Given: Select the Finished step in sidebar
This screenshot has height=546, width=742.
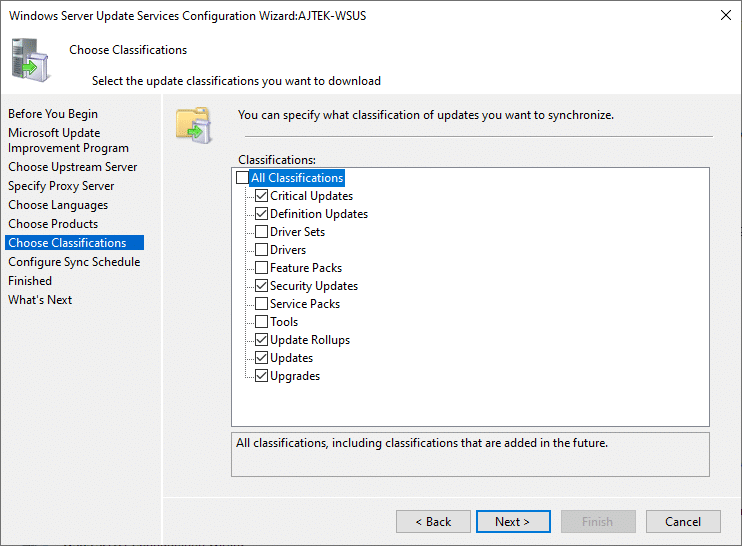Looking at the screenshot, I should (30, 281).
